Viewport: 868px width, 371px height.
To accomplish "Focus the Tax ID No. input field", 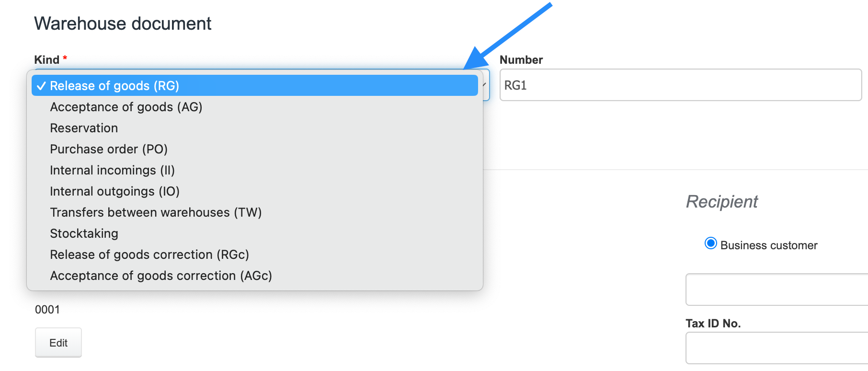I will point(776,348).
